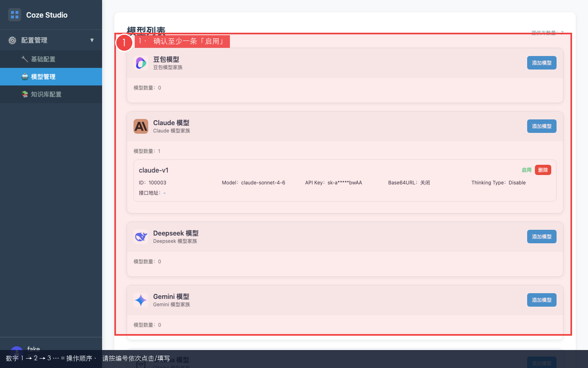This screenshot has height=368, width=588.
Task: Click the 配置管理 gear icon
Action: click(12, 40)
